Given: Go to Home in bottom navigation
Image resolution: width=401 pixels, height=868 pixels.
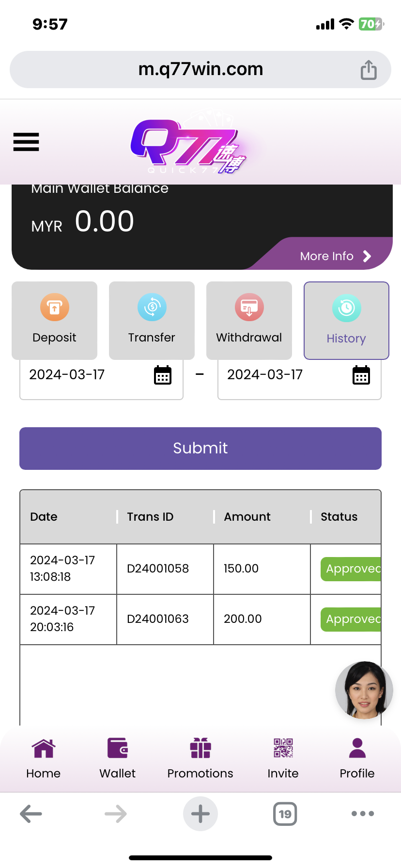Looking at the screenshot, I should click(x=44, y=758).
